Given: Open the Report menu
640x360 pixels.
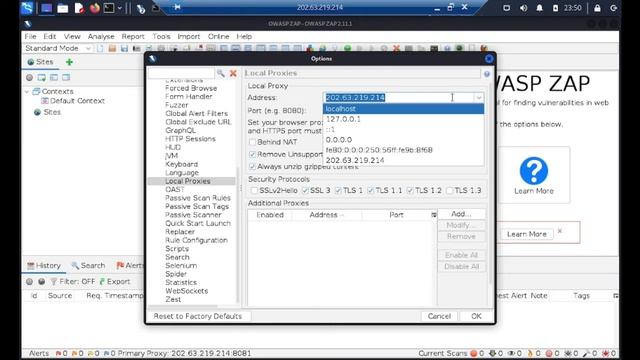Looking at the screenshot, I should click(x=133, y=36).
